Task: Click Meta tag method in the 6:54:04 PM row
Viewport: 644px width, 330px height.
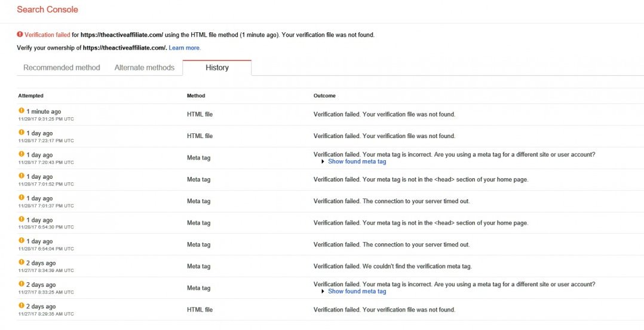Action: [199, 245]
